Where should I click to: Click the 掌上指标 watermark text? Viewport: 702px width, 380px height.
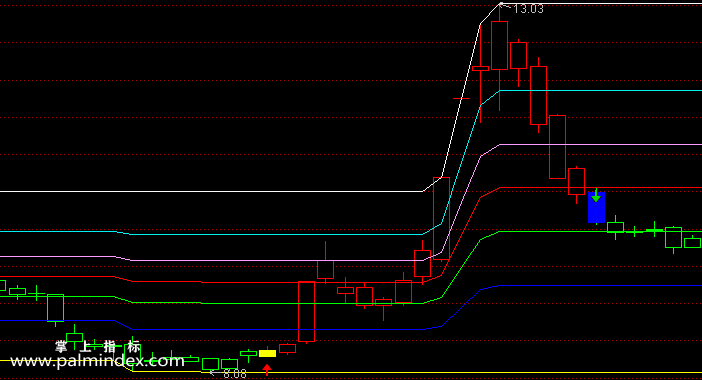tap(98, 346)
